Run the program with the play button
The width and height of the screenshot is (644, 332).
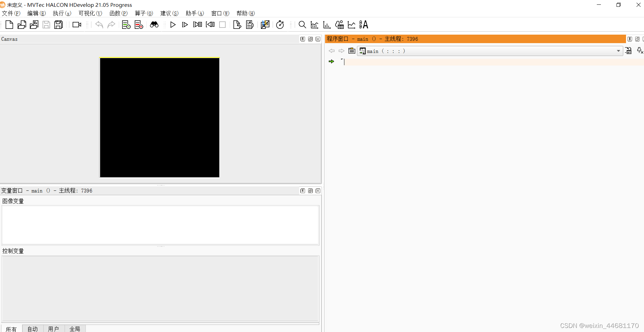tap(173, 25)
